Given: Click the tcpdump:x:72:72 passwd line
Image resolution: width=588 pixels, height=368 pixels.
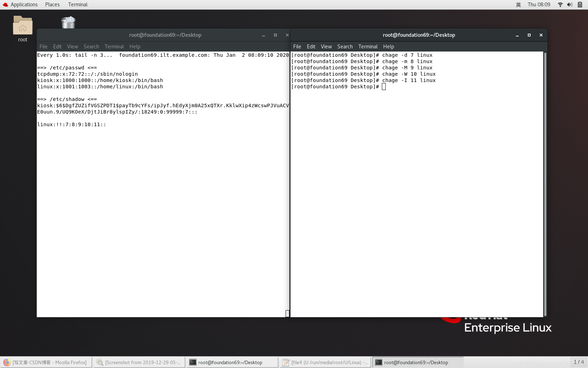Looking at the screenshot, I should pos(87,74).
